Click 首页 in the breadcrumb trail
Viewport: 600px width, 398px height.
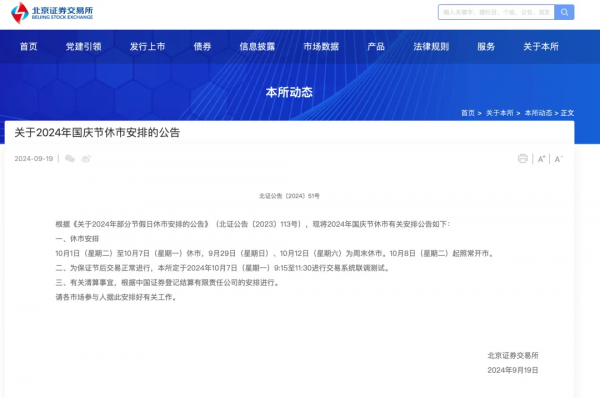pyautogui.click(x=468, y=113)
